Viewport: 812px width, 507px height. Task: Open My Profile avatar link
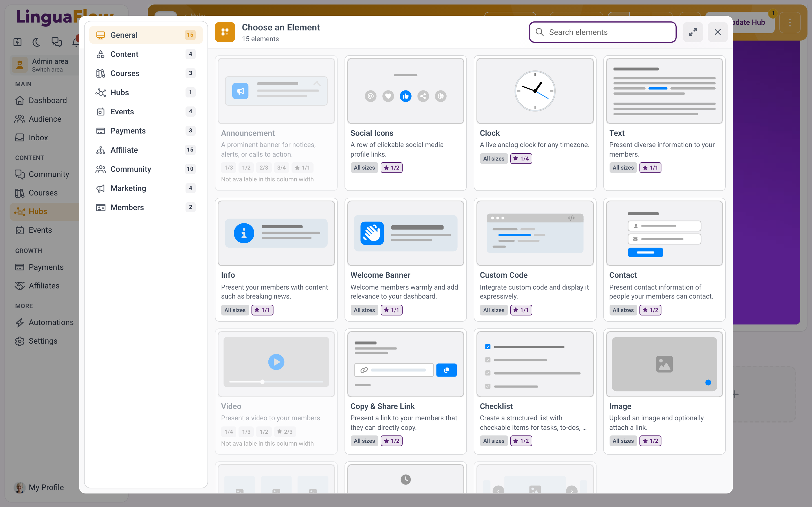[x=39, y=487]
